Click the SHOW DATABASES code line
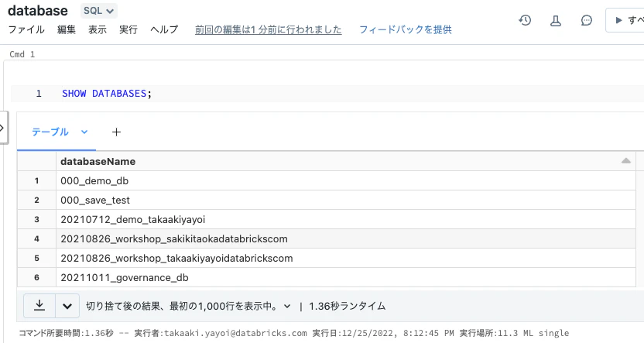Image resolution: width=644 pixels, height=343 pixels. coord(107,94)
